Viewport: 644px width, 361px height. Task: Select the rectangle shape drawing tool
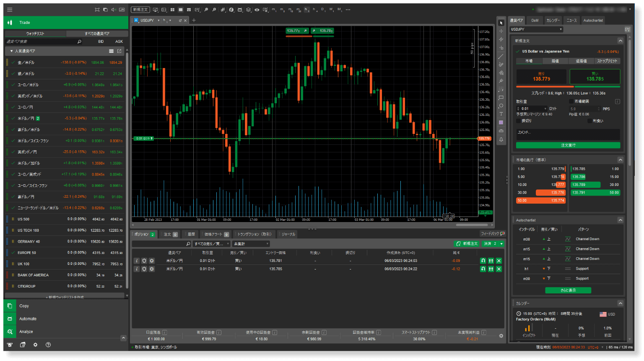point(501,97)
